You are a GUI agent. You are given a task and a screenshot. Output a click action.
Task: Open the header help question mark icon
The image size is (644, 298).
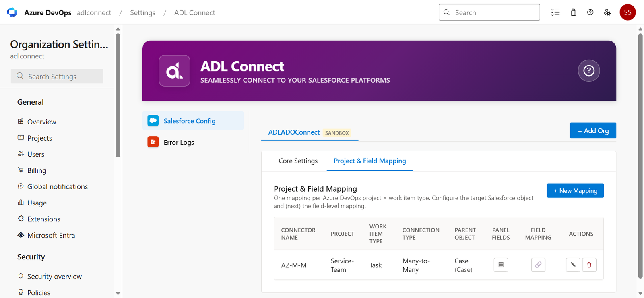pyautogui.click(x=590, y=12)
